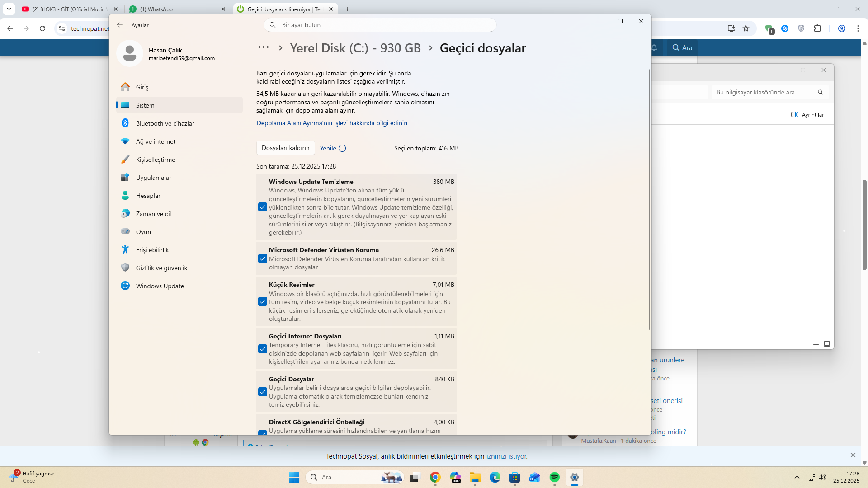The image size is (868, 488).
Task: Open the Gizlilik ve güvenlik section
Action: (x=161, y=268)
